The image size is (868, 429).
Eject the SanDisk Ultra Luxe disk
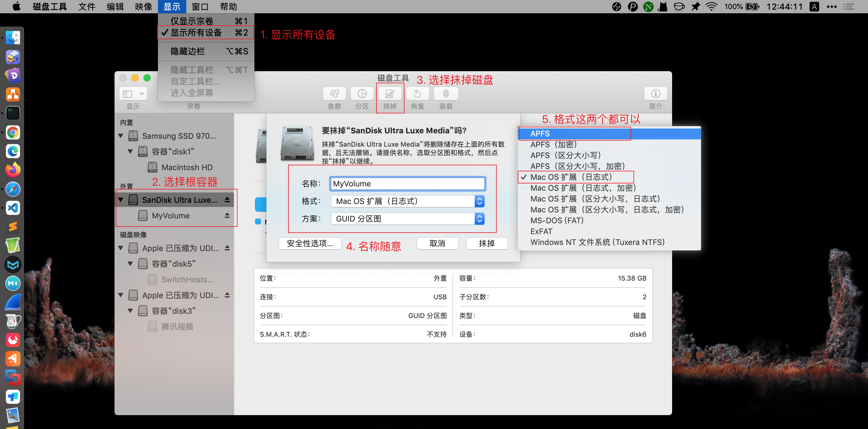click(x=228, y=199)
